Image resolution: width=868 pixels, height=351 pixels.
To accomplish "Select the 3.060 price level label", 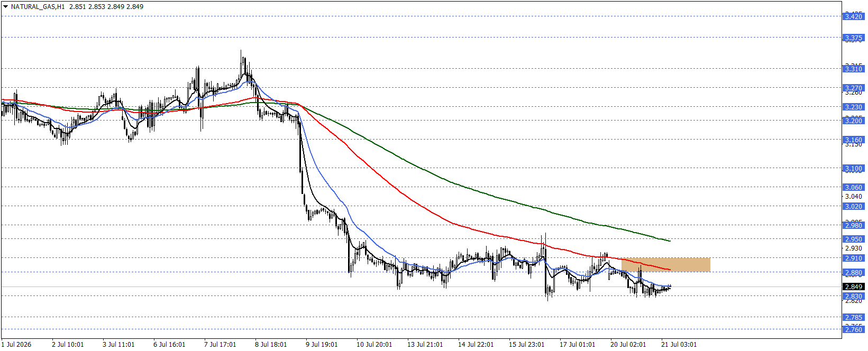I will point(853,187).
